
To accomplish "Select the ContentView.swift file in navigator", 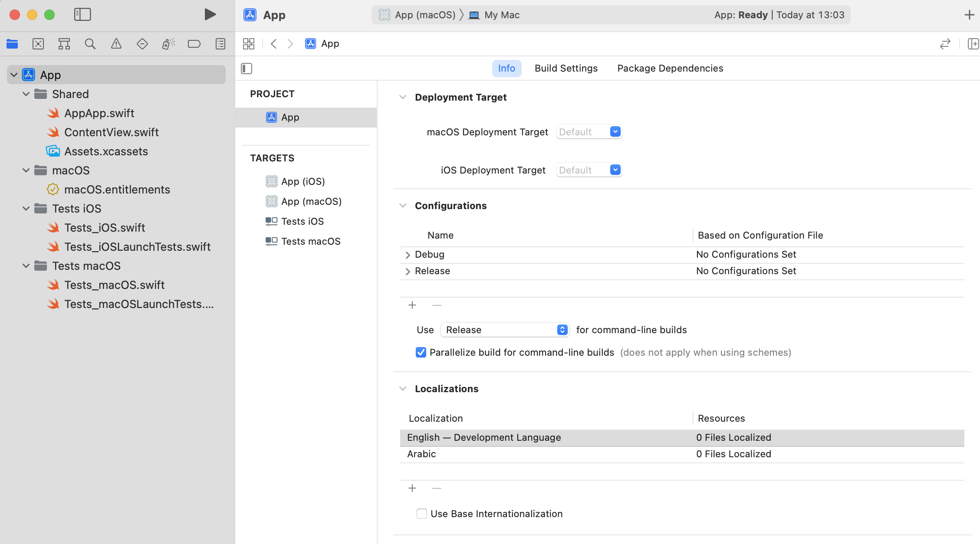I will [111, 132].
